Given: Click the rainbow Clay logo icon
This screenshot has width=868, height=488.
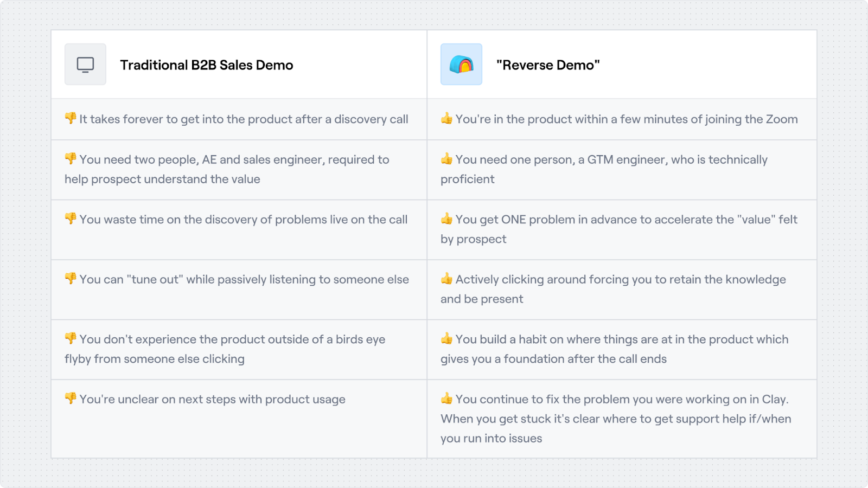Looking at the screenshot, I should click(461, 65).
